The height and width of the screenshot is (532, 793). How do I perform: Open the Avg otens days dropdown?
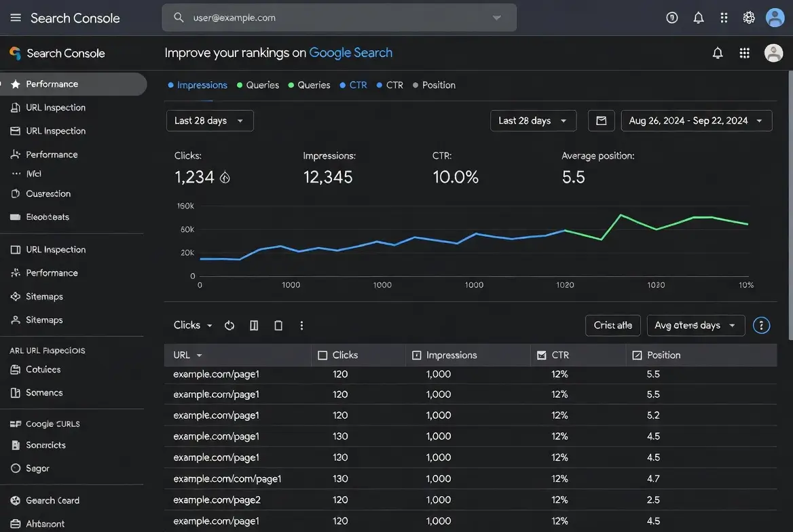(695, 326)
